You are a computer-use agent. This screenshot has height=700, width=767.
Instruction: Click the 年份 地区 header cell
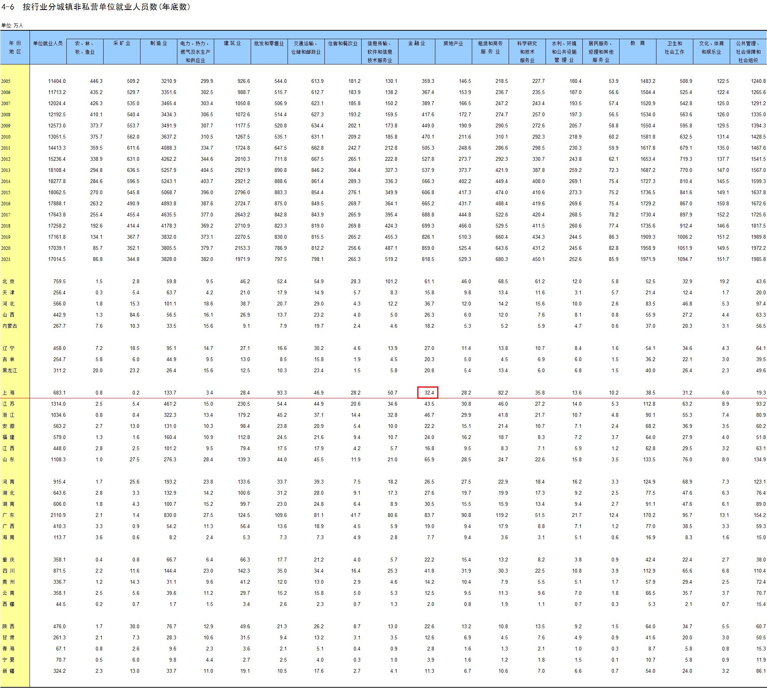[15, 47]
